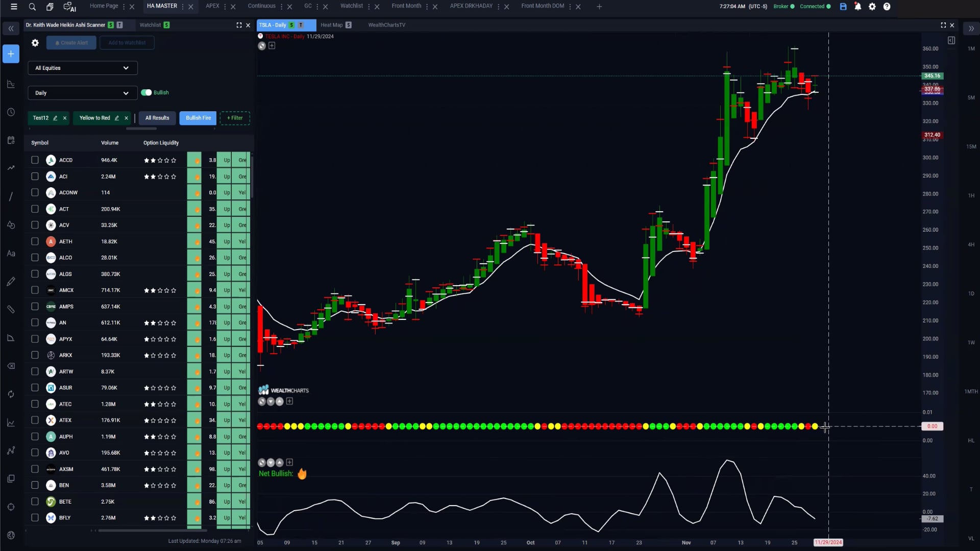This screenshot has width=980, height=551.
Task: Click the duplicate window icon in top bar
Action: [50, 7]
